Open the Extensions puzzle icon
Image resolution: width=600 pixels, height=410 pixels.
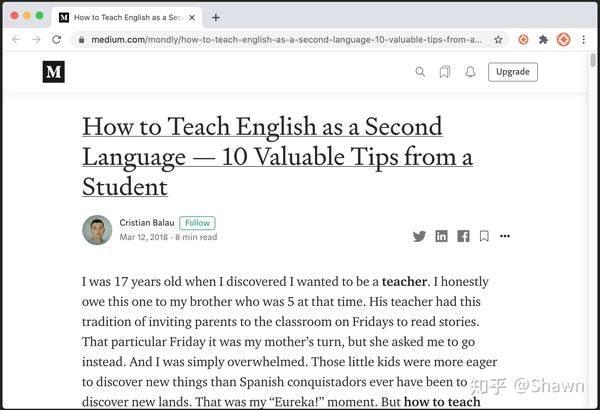point(543,39)
